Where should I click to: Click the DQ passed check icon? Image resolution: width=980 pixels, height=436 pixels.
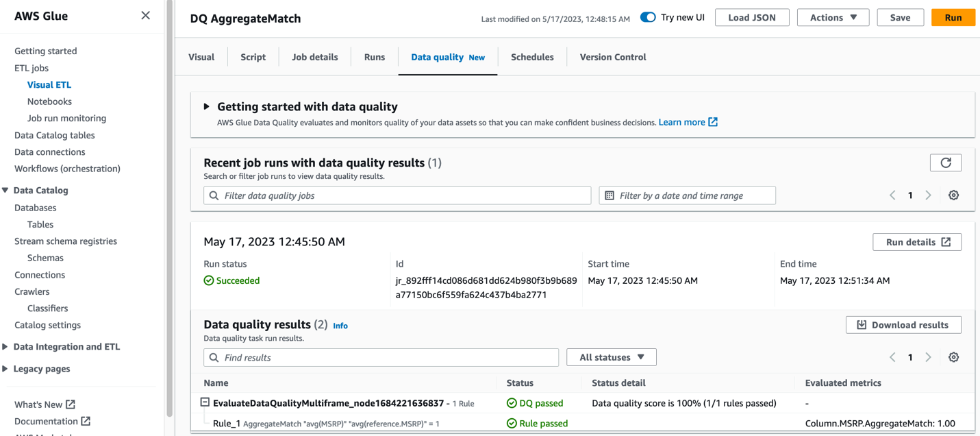tap(512, 403)
